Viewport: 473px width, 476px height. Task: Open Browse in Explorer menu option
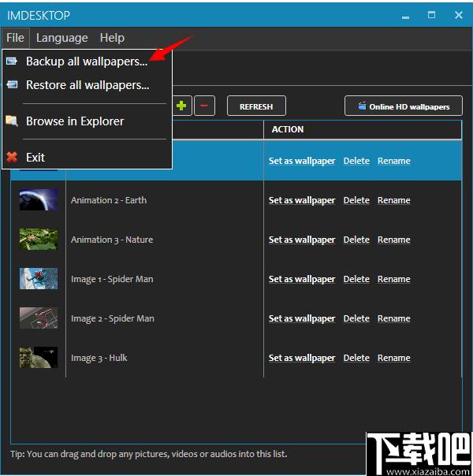click(75, 121)
